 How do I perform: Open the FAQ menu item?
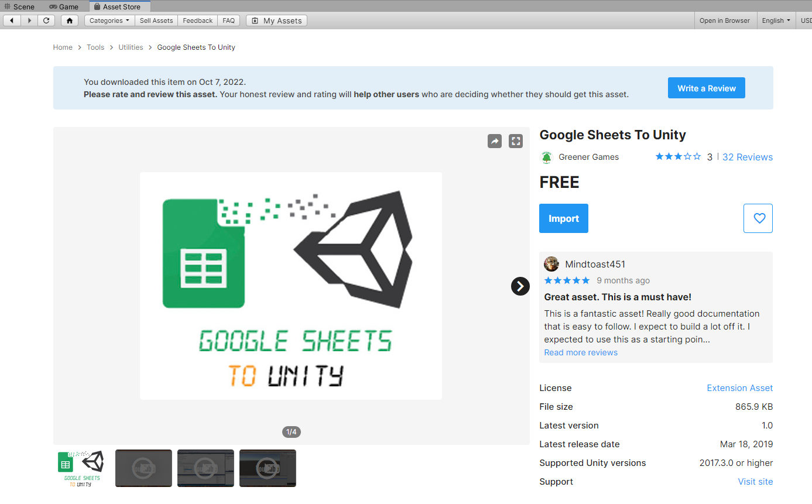click(229, 20)
